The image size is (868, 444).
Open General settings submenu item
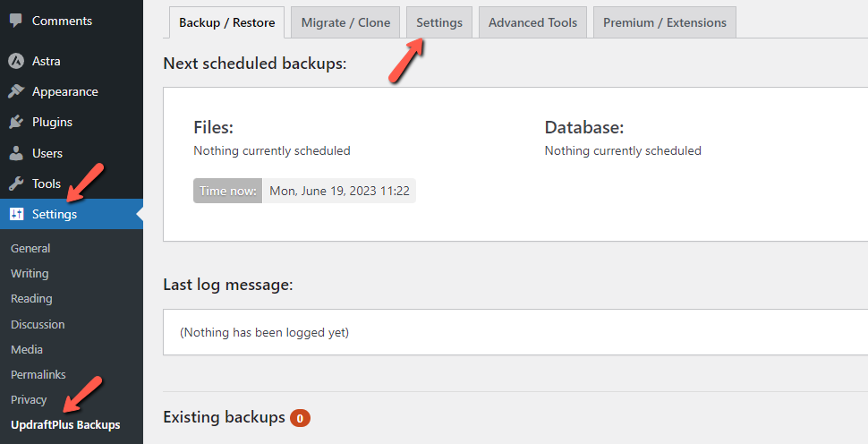tap(30, 249)
